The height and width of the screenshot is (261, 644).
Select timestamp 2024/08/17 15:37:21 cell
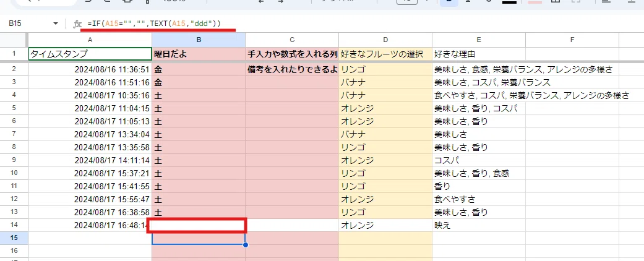click(x=90, y=174)
